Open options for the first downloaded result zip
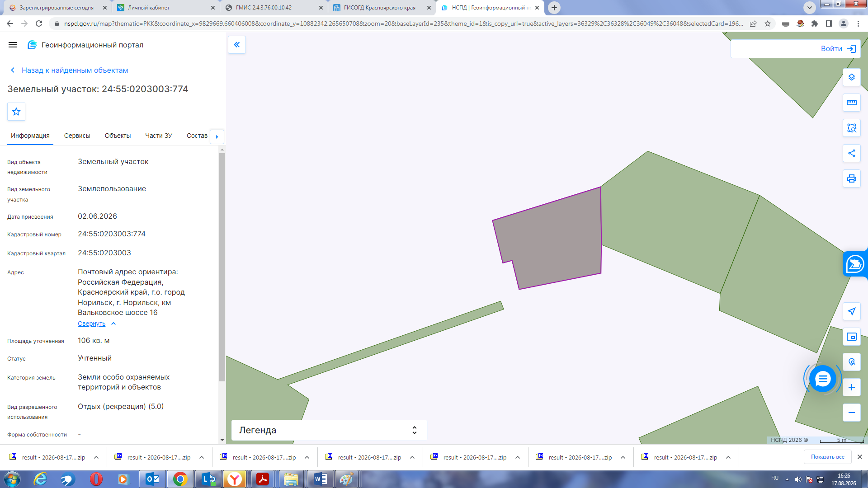868x488 pixels. click(x=96, y=457)
